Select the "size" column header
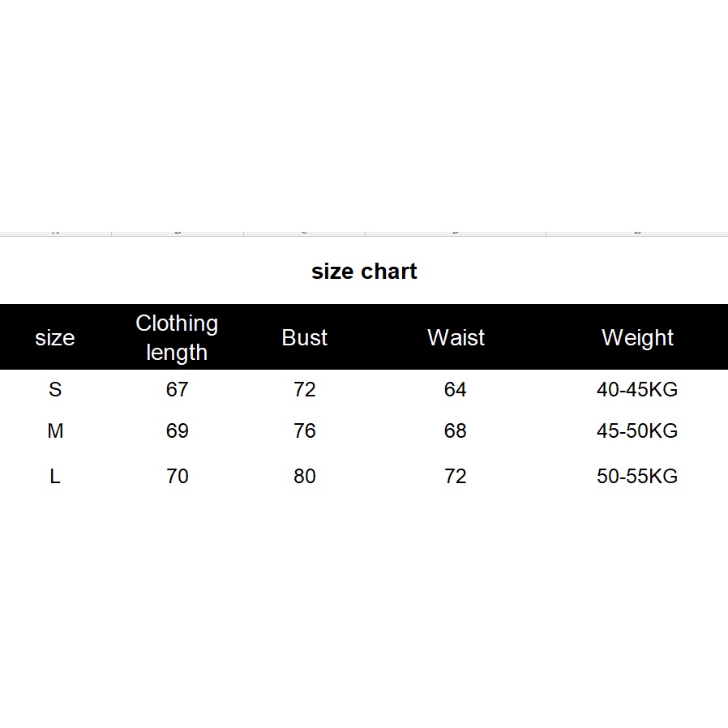The width and height of the screenshot is (728, 728). coord(55,338)
